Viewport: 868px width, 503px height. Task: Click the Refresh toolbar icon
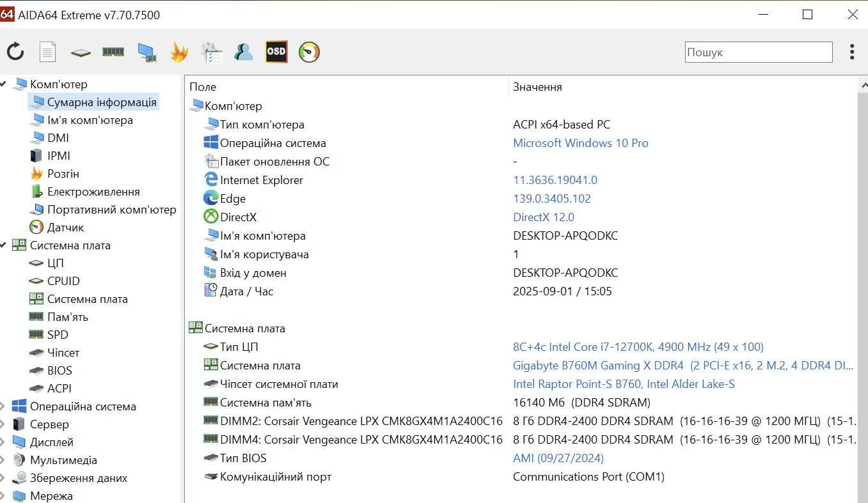15,52
